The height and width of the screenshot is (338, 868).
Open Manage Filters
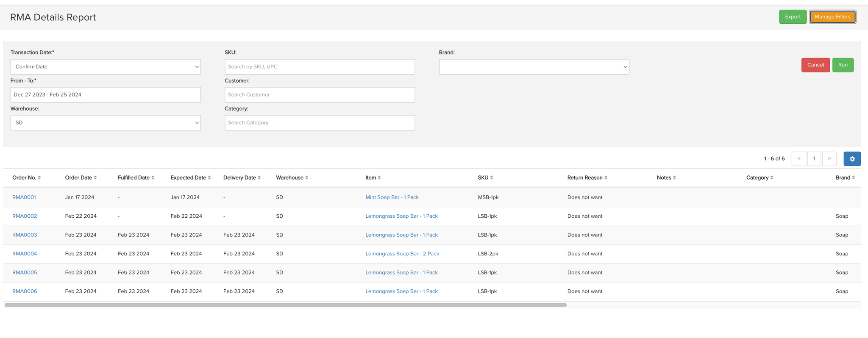[832, 17]
